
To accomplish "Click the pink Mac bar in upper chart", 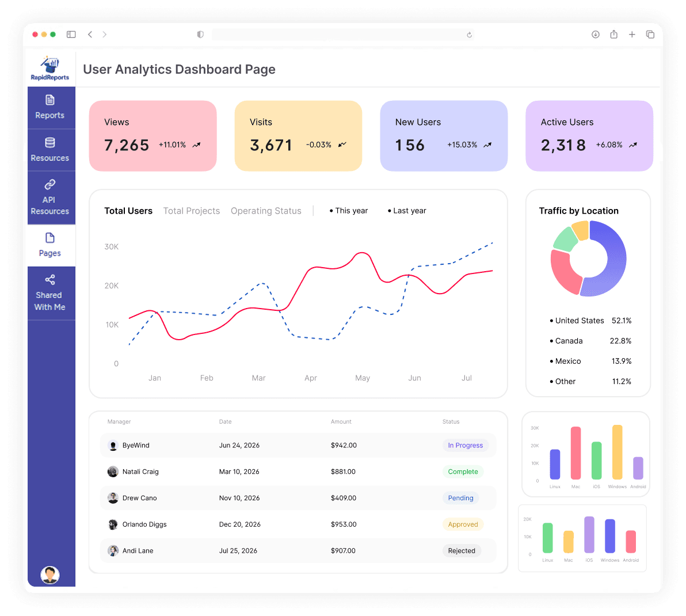I will point(576,453).
